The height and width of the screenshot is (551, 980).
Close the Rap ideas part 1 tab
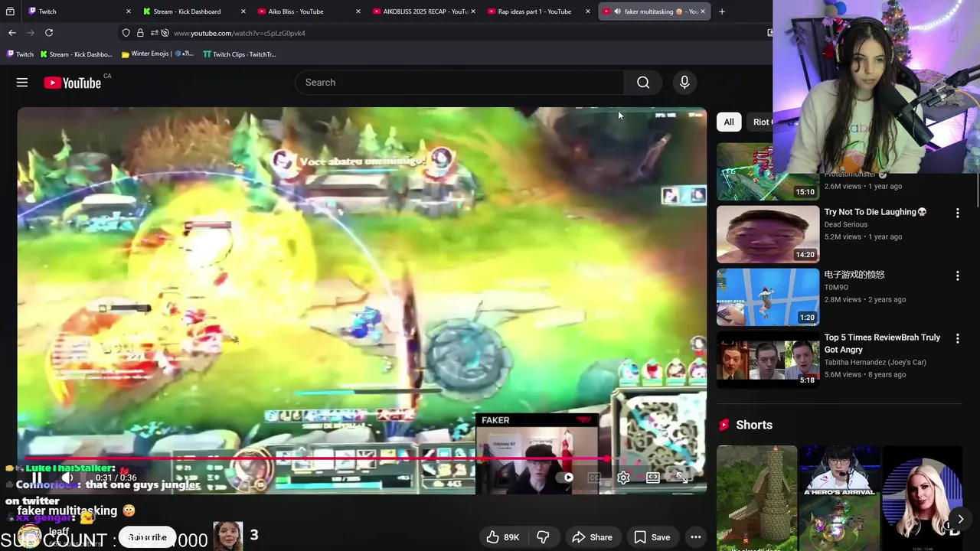[x=588, y=11]
